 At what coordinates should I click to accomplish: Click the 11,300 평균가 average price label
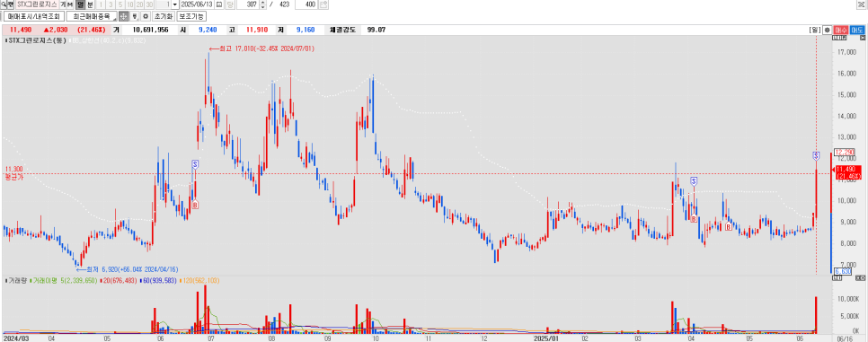tap(13, 174)
